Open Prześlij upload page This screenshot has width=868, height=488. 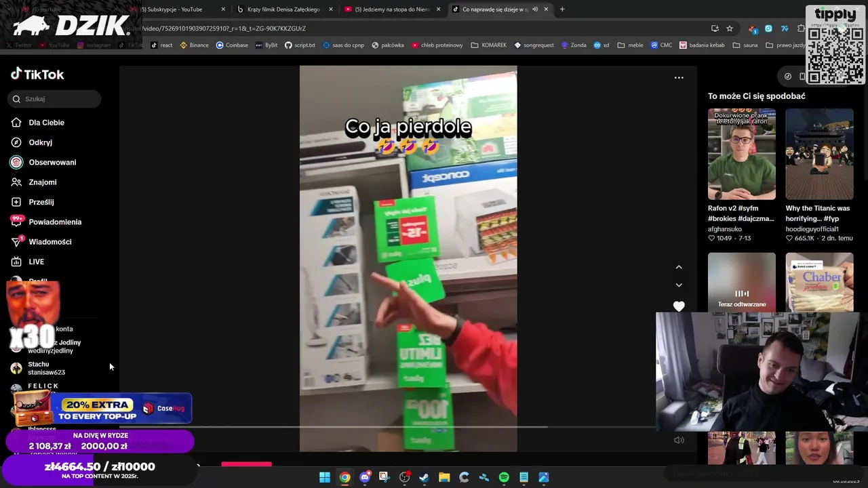(33, 202)
